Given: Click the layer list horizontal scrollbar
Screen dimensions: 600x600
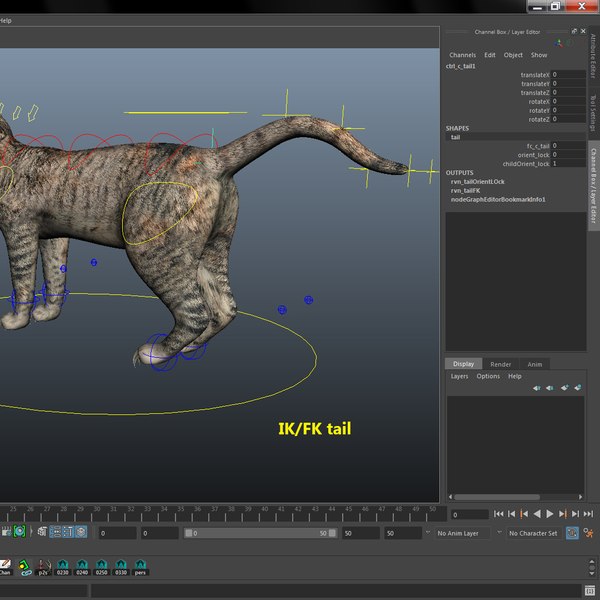Looking at the screenshot, I should coord(497,497).
